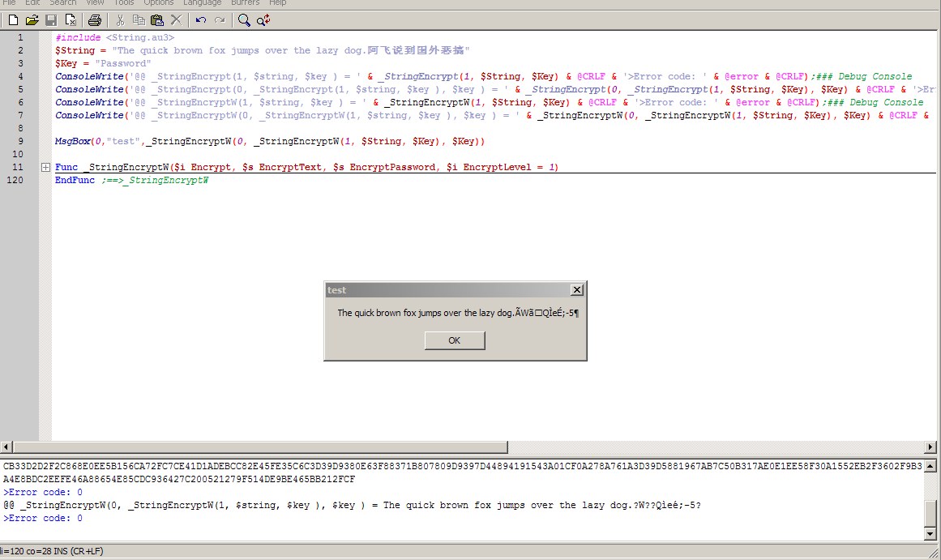
Task: Click the editor horizontal scrollbar thumb
Action: tap(260, 447)
